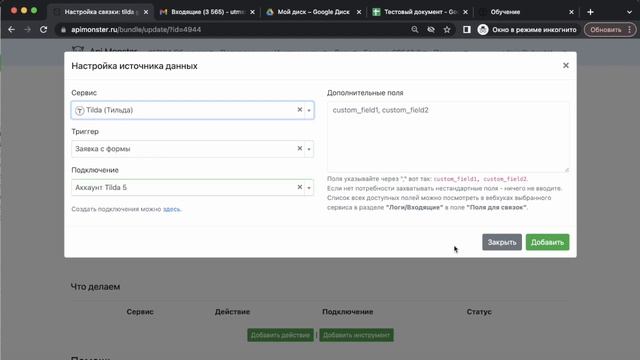Reload the page with the refresh icon
640x360 pixels.
[43, 30]
